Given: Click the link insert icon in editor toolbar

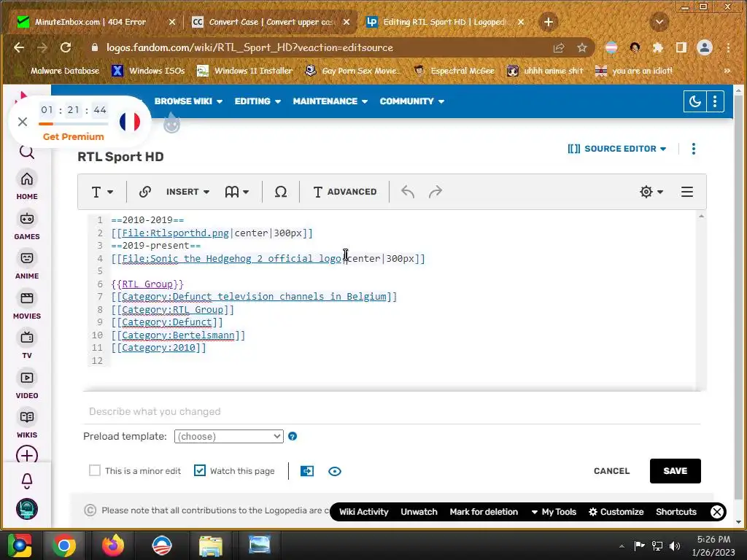Looking at the screenshot, I should click(x=145, y=192).
